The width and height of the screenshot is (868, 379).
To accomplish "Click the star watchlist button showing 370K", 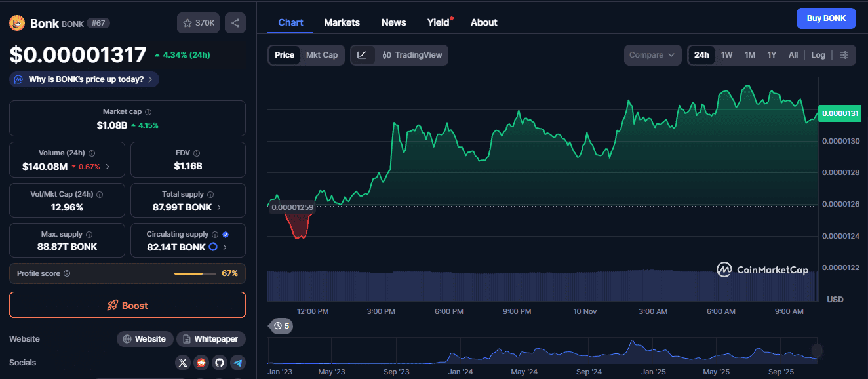I will [x=198, y=23].
